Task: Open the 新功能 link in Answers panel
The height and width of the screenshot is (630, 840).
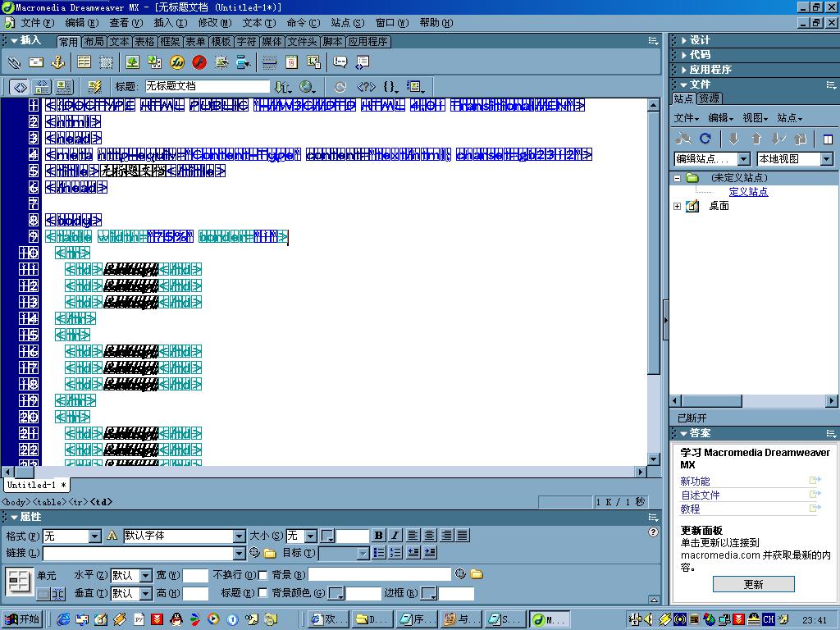Action: click(695, 481)
